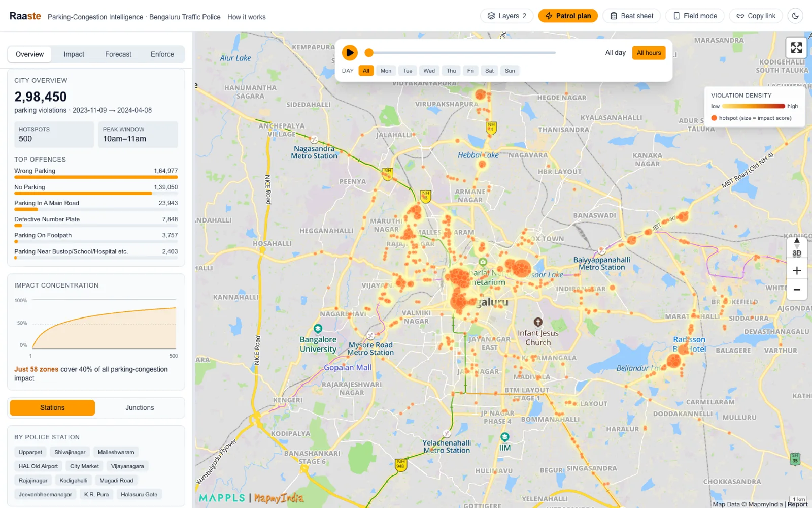812x508 pixels.
Task: Filter by Mon
Action: point(386,71)
